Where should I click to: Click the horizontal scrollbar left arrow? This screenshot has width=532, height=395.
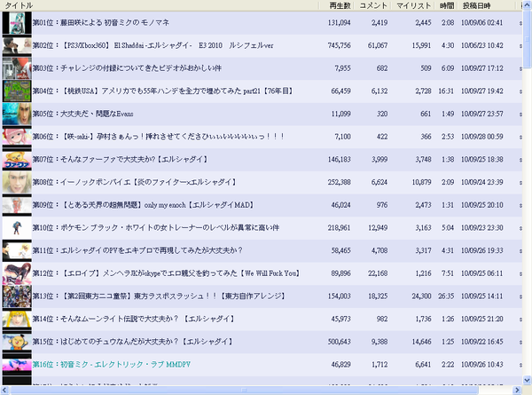pos(4,390)
